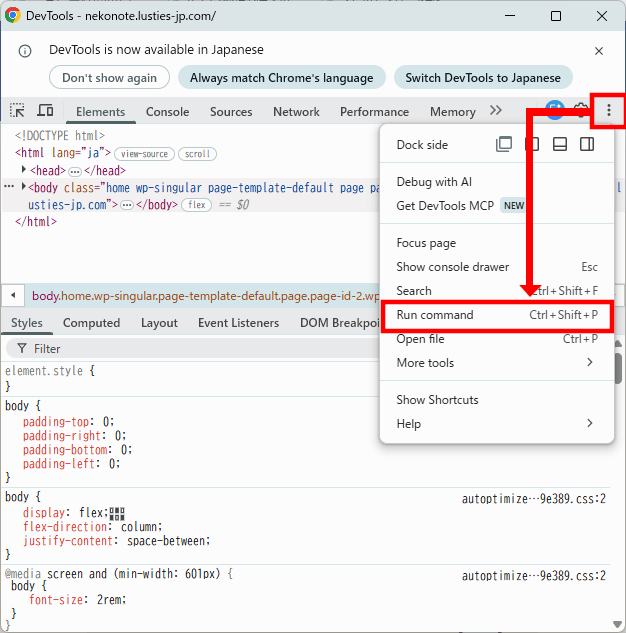This screenshot has width=626, height=633.
Task: Show more tabs via the double chevron
Action: (x=496, y=110)
